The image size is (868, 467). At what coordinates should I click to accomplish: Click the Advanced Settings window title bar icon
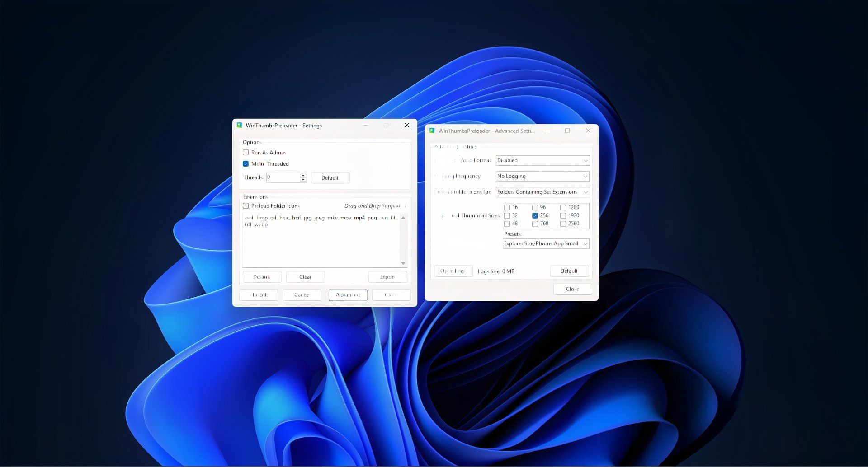click(432, 131)
